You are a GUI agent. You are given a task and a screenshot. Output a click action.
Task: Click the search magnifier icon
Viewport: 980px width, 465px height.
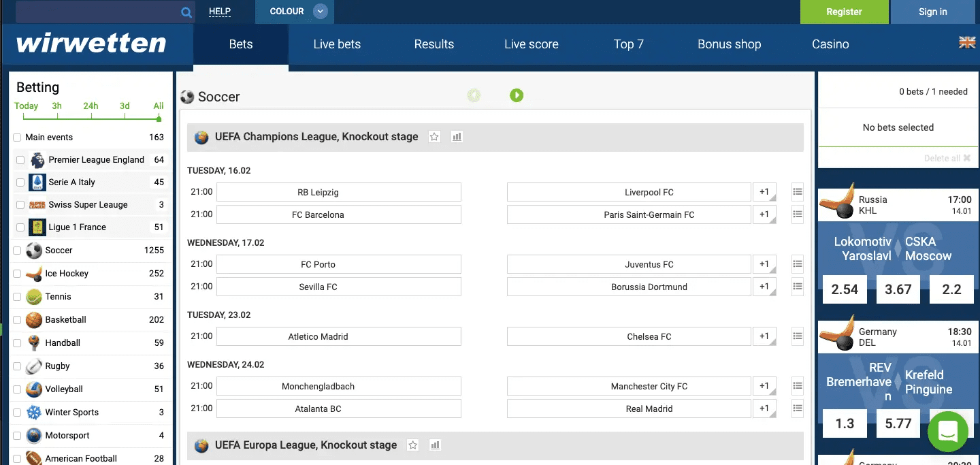click(x=186, y=12)
